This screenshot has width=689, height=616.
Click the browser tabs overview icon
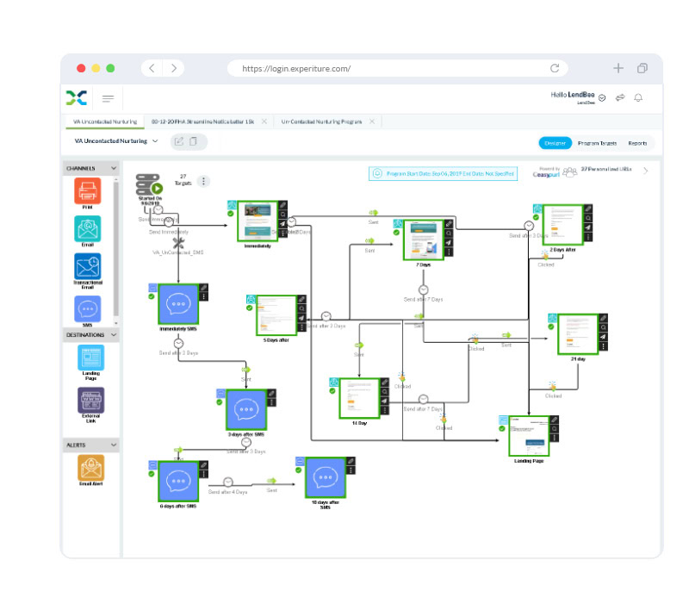642,68
